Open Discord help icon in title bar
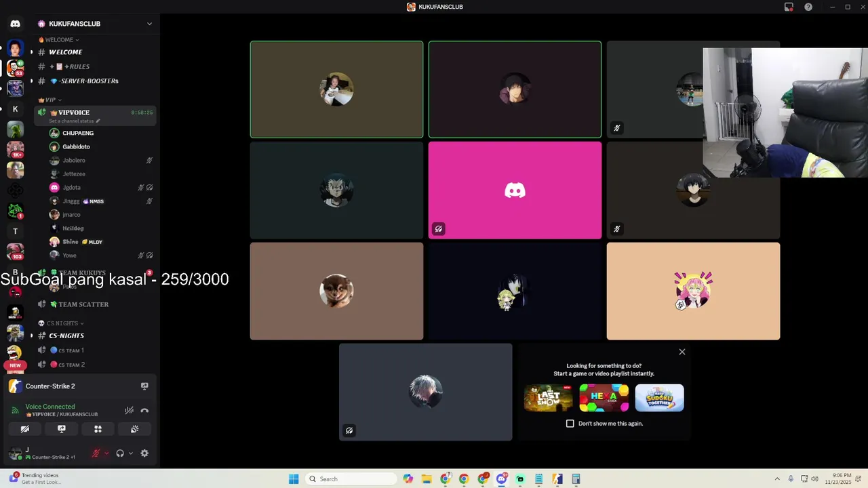Viewport: 868px width, 488px height. coord(808,7)
